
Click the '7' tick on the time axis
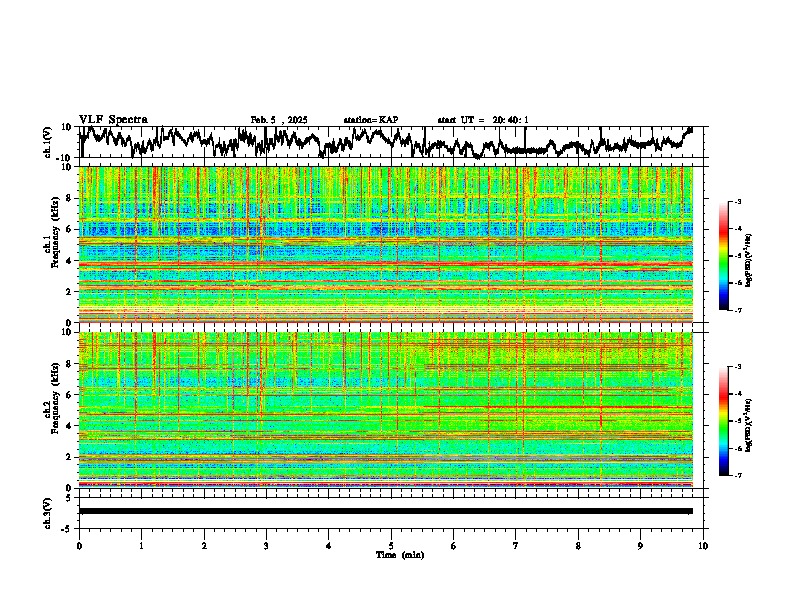pyautogui.click(x=516, y=546)
